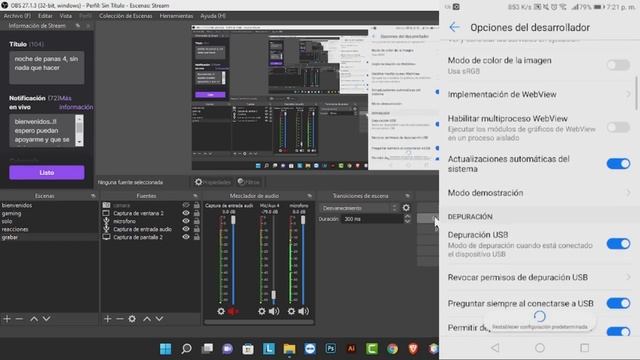Open the Windows Start menu
Screen dimensions: 640x360
tap(166, 349)
